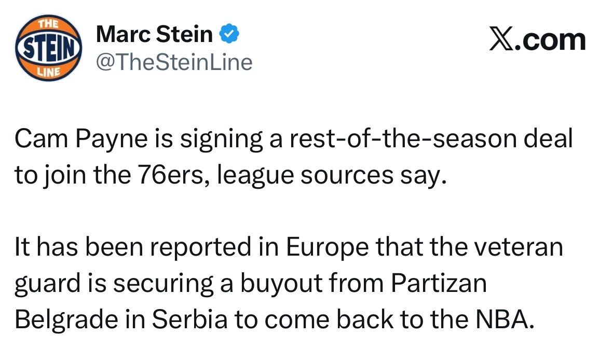Click the word 76ers in tweet
The width and height of the screenshot is (612, 364).
pos(166,175)
